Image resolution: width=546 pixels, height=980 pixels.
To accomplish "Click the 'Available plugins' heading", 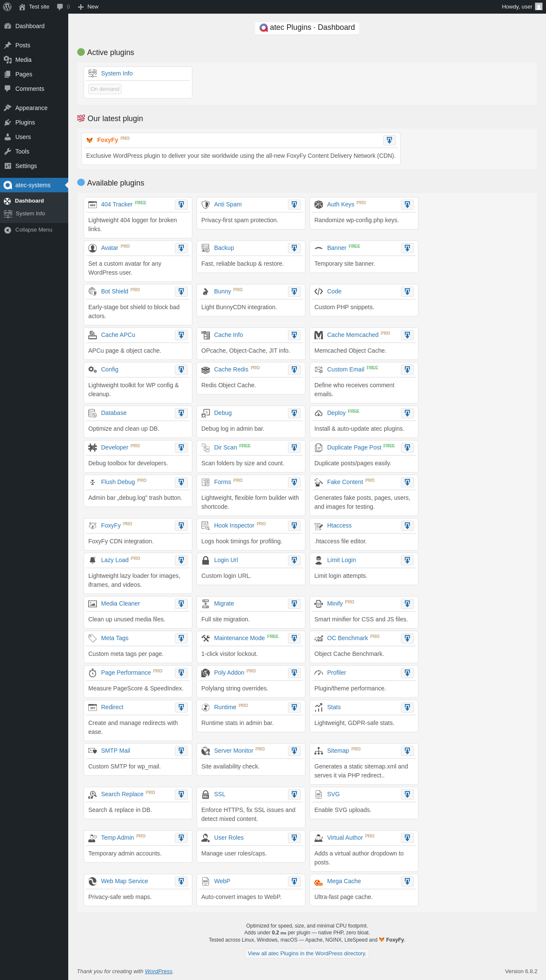I will (x=116, y=183).
